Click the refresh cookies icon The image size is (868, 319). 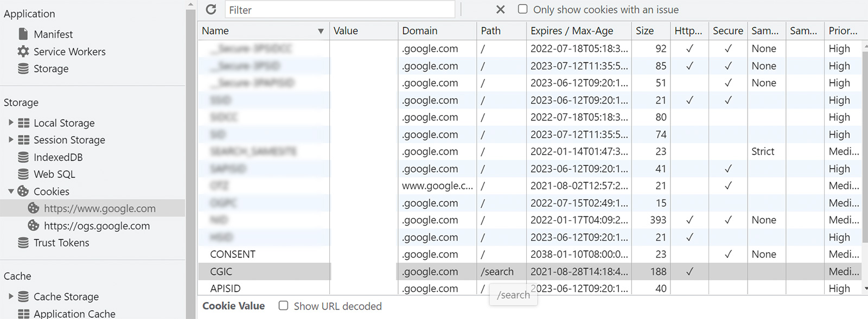211,9
